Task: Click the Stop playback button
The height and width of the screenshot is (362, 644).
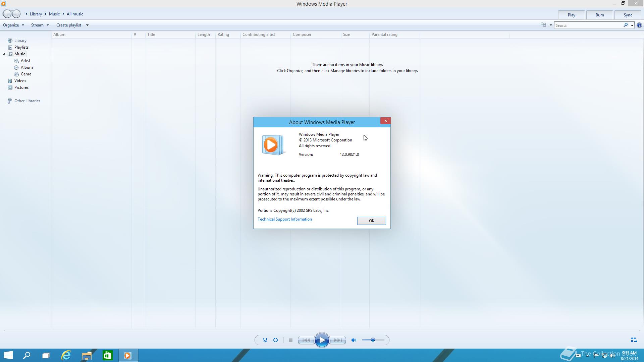Action: [x=290, y=340]
